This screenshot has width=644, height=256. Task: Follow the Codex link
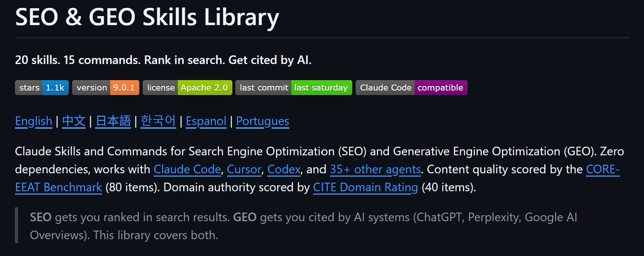click(284, 170)
